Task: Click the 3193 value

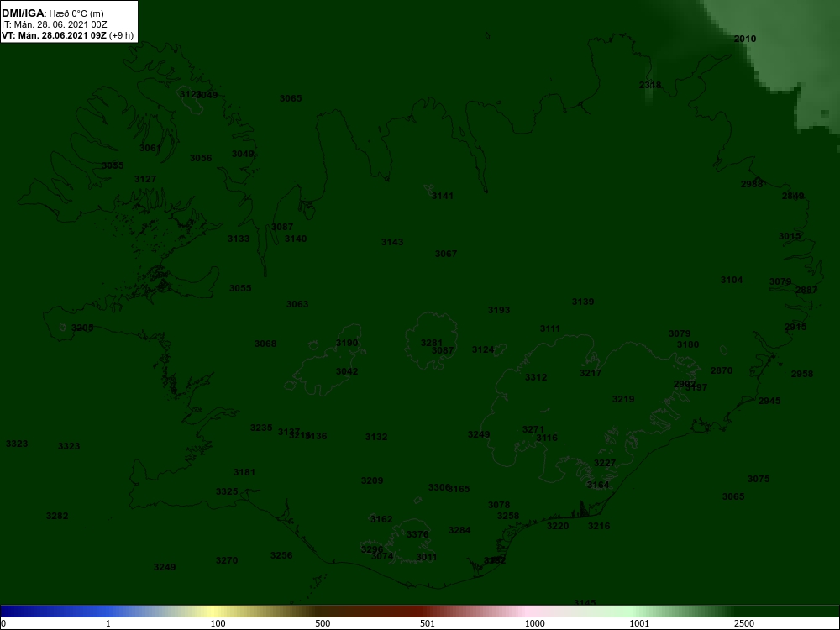Action: pyautogui.click(x=499, y=310)
